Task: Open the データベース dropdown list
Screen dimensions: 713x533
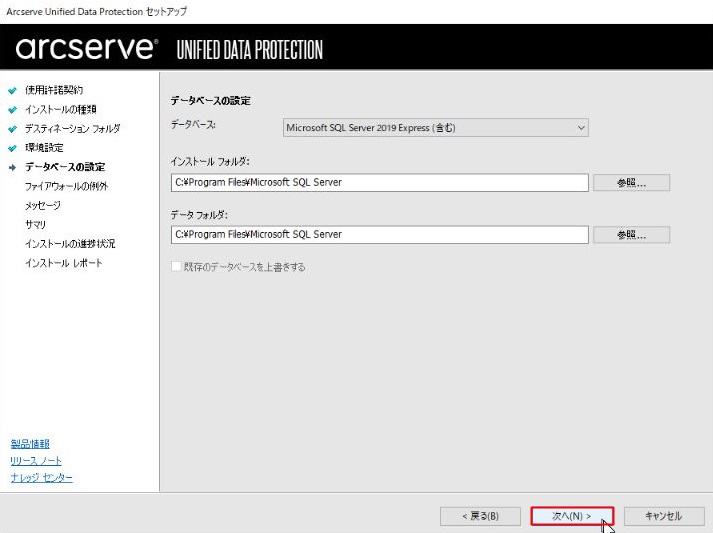Action: (x=435, y=128)
